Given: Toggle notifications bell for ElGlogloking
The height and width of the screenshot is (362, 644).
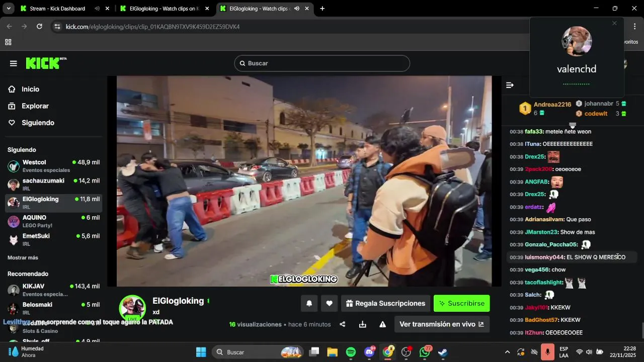Looking at the screenshot, I should 309,303.
